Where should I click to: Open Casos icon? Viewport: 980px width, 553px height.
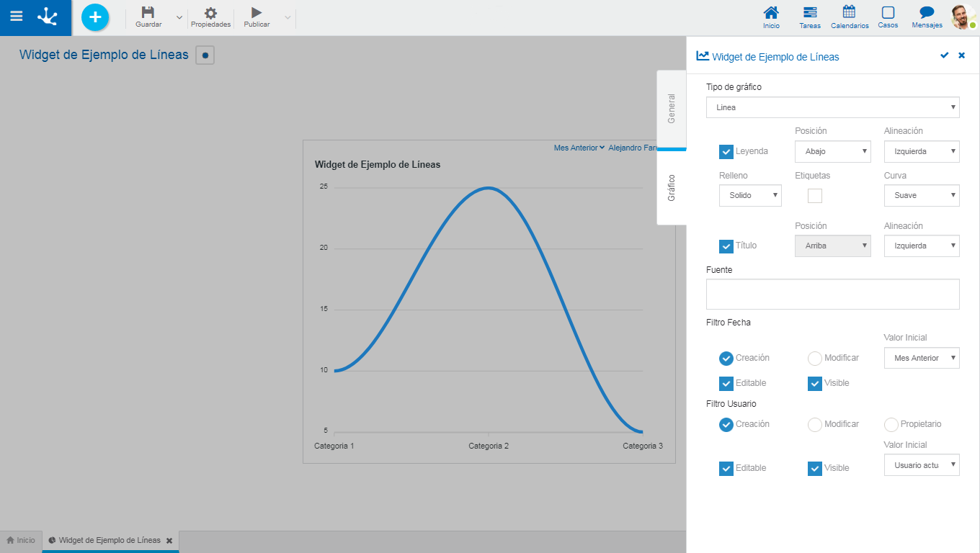click(888, 12)
